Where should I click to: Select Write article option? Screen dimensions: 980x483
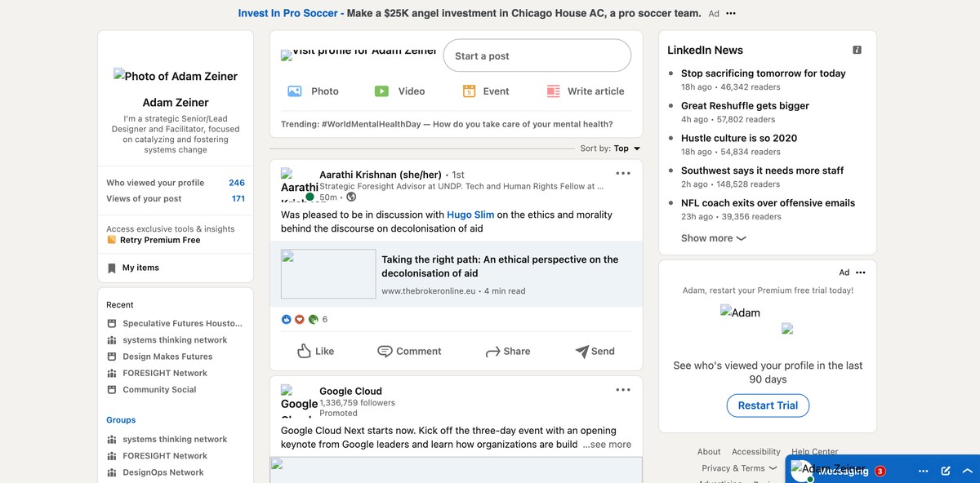pos(586,91)
